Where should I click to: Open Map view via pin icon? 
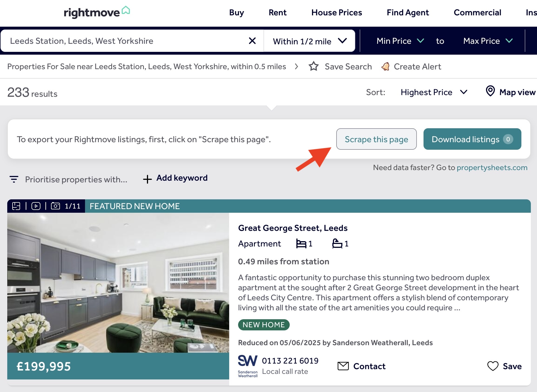coord(490,91)
